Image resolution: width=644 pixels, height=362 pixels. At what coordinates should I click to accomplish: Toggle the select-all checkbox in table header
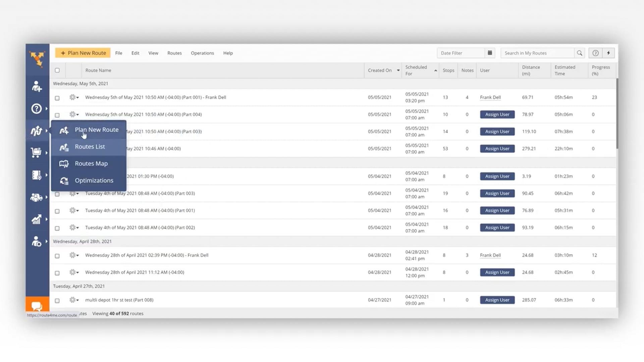pyautogui.click(x=57, y=70)
